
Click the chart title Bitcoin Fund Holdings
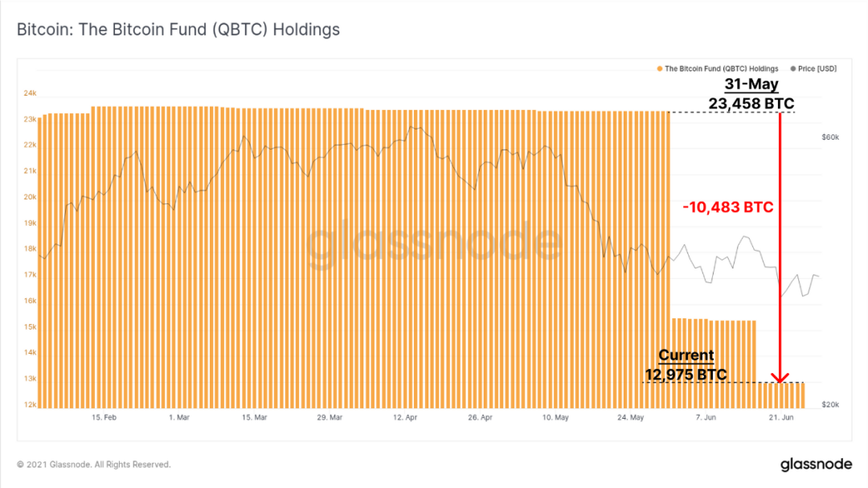tap(178, 30)
